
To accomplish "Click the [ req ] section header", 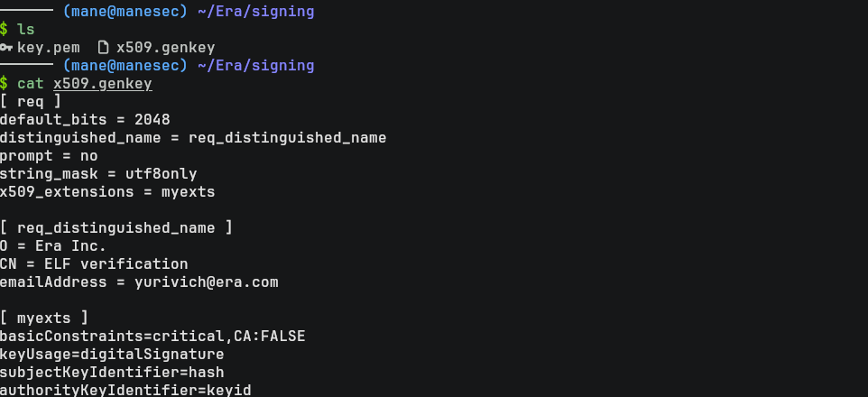I will [31, 101].
